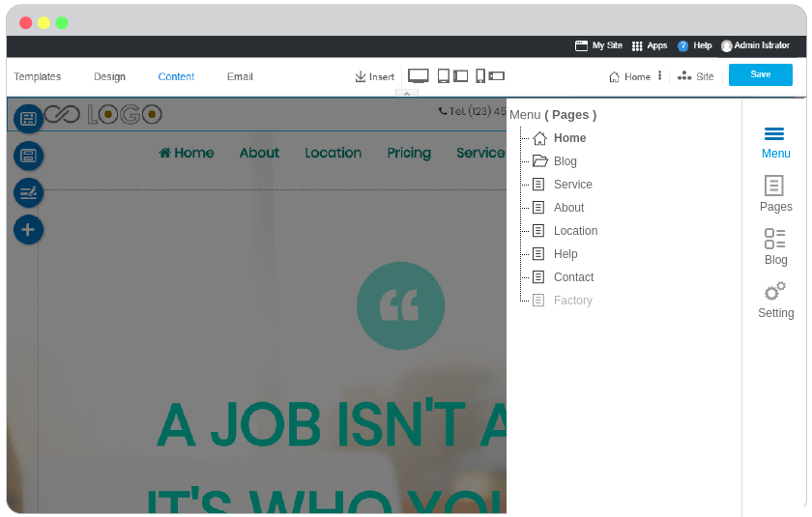Screen dimensions: 812x517
Task: Click the second round block layout button
Action: coord(28,156)
